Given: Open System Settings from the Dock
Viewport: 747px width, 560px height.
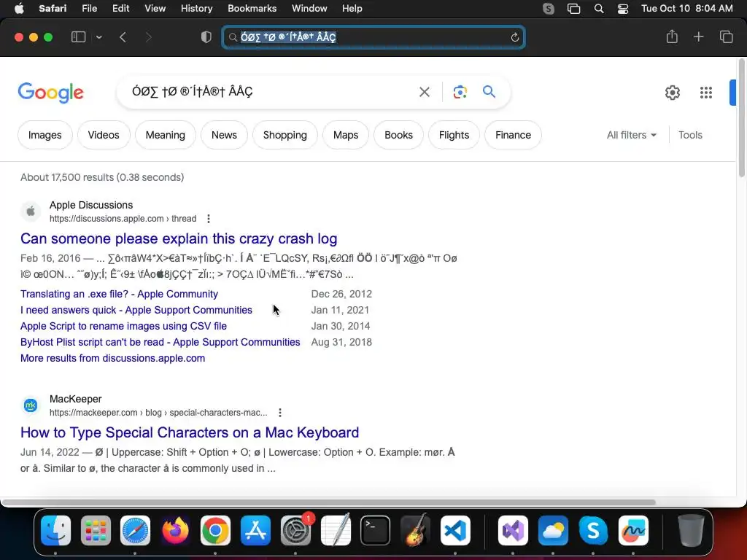Looking at the screenshot, I should tap(295, 530).
